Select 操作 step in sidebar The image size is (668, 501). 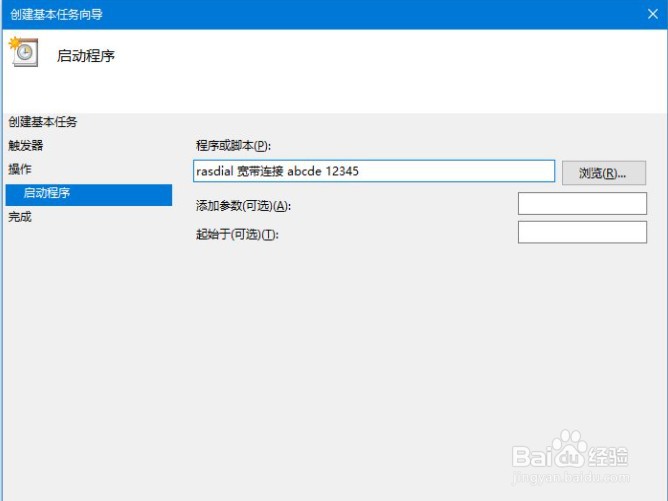point(20,169)
